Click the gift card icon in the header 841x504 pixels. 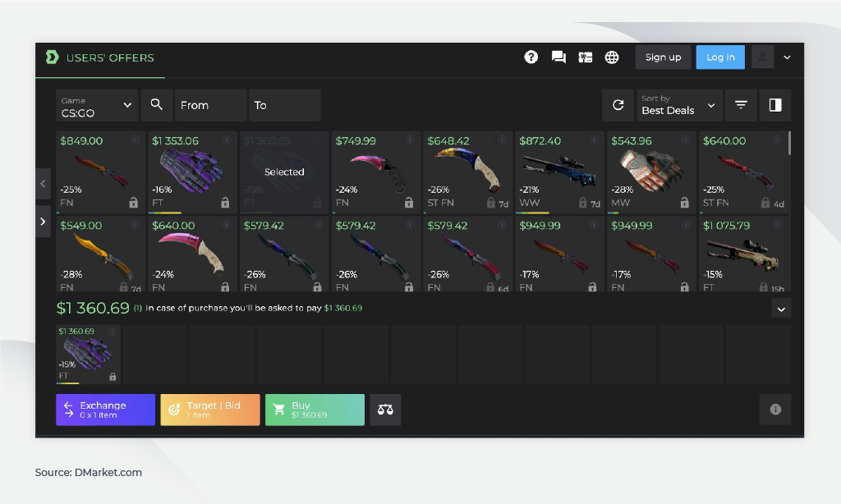[x=585, y=57]
